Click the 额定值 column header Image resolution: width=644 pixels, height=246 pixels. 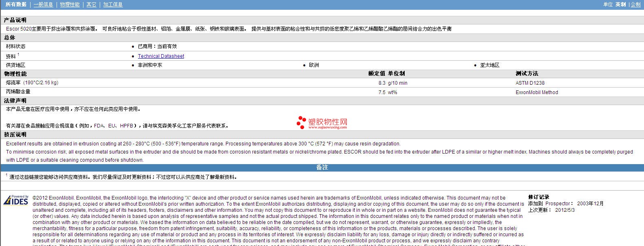[377, 74]
